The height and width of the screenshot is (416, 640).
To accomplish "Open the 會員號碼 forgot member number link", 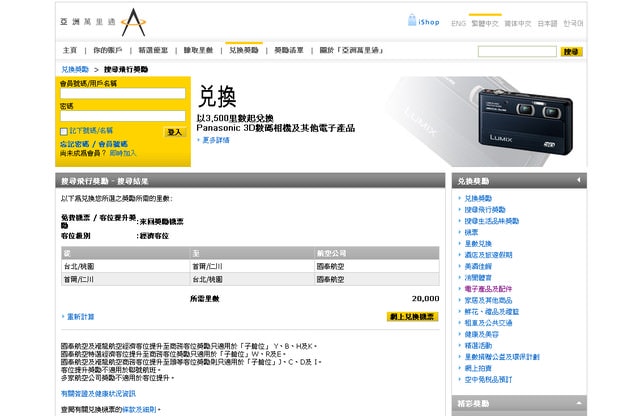I will click(113, 144).
